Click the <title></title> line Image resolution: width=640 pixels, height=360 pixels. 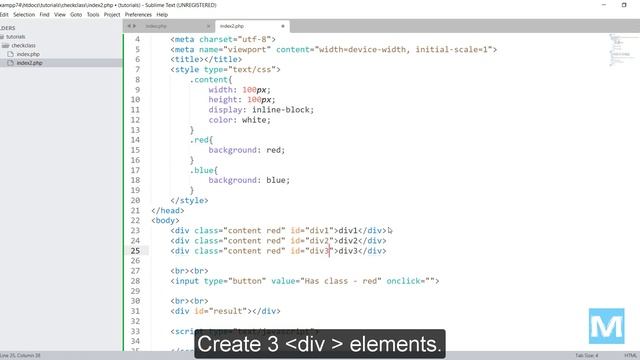(206, 60)
